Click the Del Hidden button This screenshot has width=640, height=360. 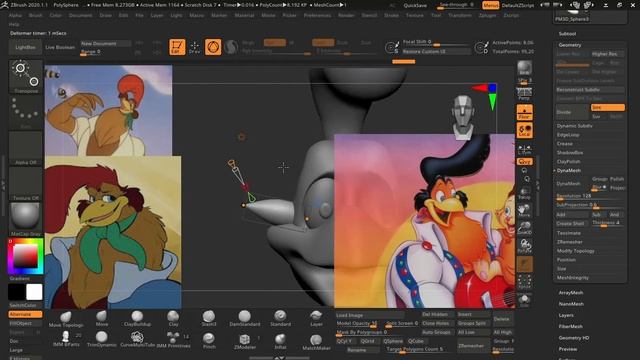click(438, 315)
